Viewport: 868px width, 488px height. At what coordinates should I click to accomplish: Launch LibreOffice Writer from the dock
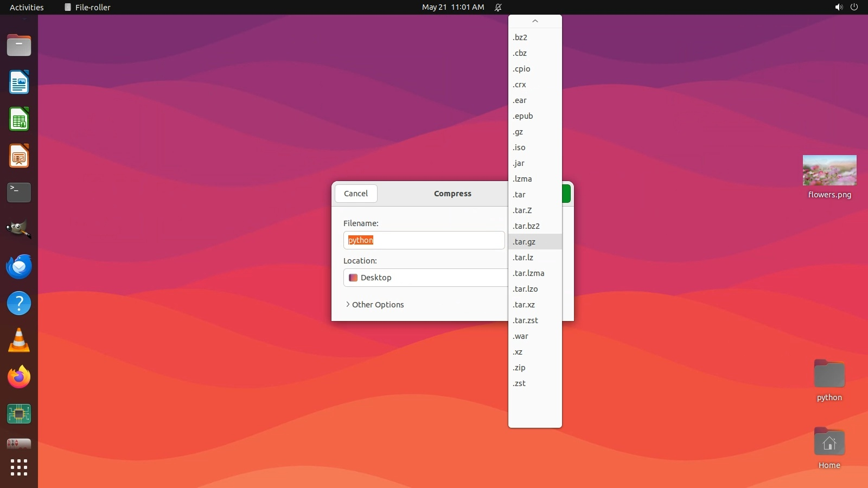coord(19,82)
